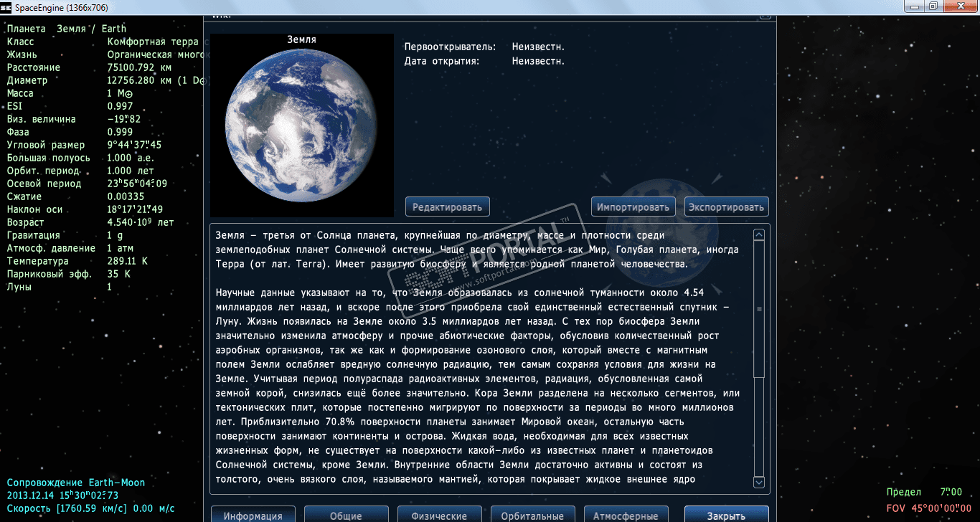The height and width of the screenshot is (522, 980).
Task: Click the "Земля" title above the planet image
Action: tap(301, 39)
